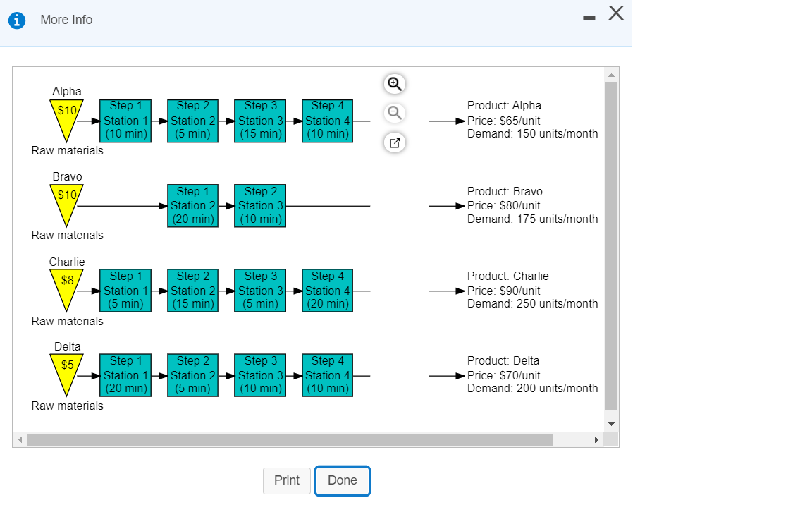Select Bravo Step 2 Station 3 box
This screenshot has height=505, width=812.
(x=260, y=206)
